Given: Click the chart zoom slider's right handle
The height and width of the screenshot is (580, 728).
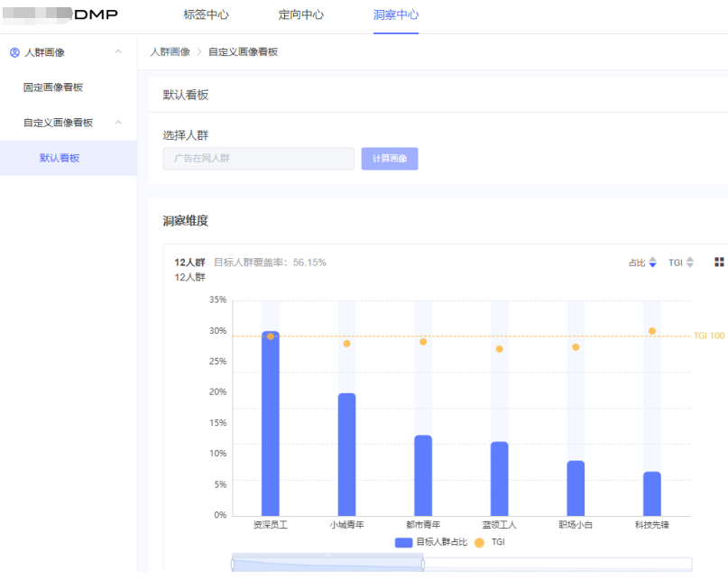Looking at the screenshot, I should pyautogui.click(x=422, y=564).
